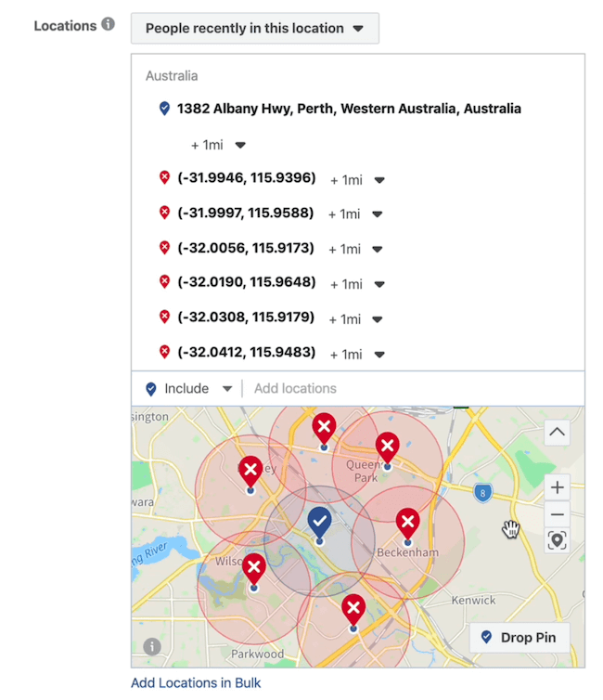Viewport: 603px width, 700px height.
Task: Select the excluded pin at Queens Park
Action: [x=388, y=447]
